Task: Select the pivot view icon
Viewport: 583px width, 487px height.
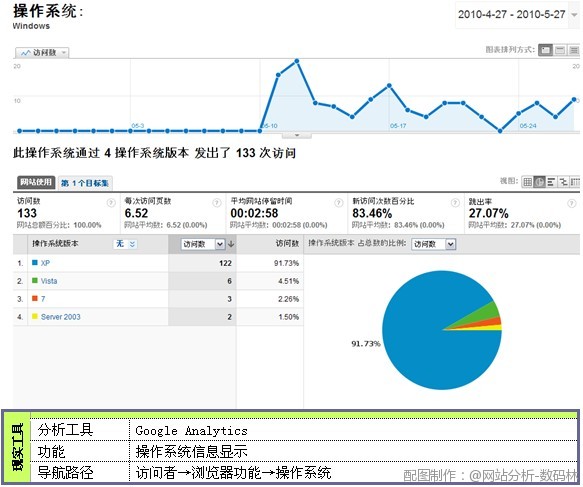Action: click(x=575, y=182)
